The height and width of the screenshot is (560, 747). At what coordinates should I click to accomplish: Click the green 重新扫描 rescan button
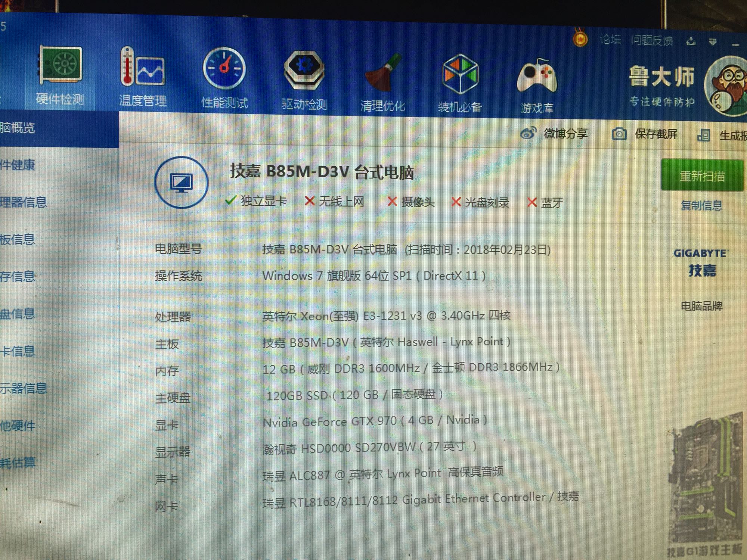[x=702, y=175]
